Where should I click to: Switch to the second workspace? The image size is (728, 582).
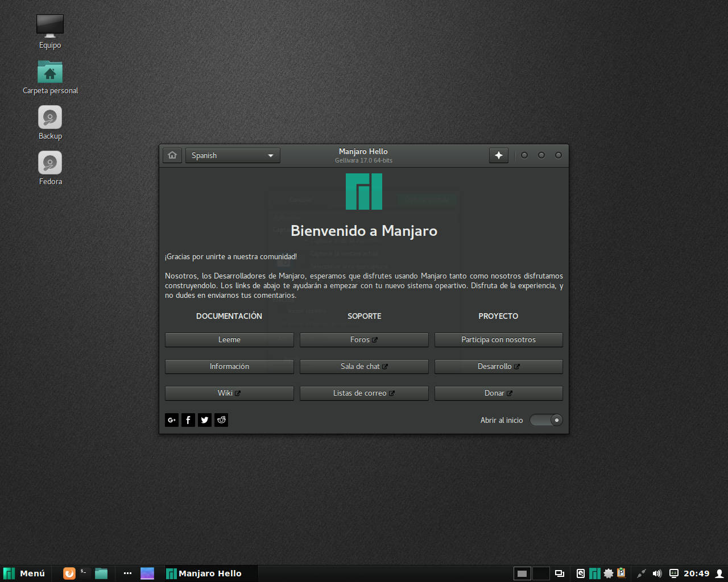click(x=541, y=573)
